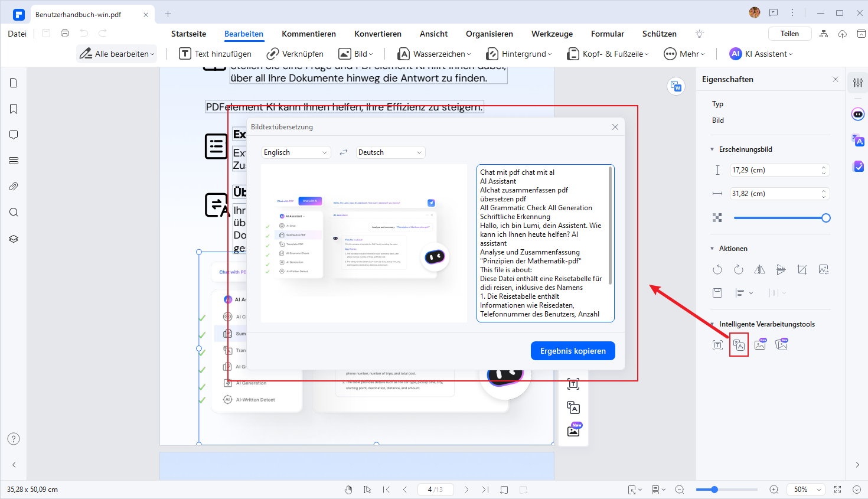The height and width of the screenshot is (499, 868).
Task: Switch to the Konvertieren tab
Action: point(378,34)
